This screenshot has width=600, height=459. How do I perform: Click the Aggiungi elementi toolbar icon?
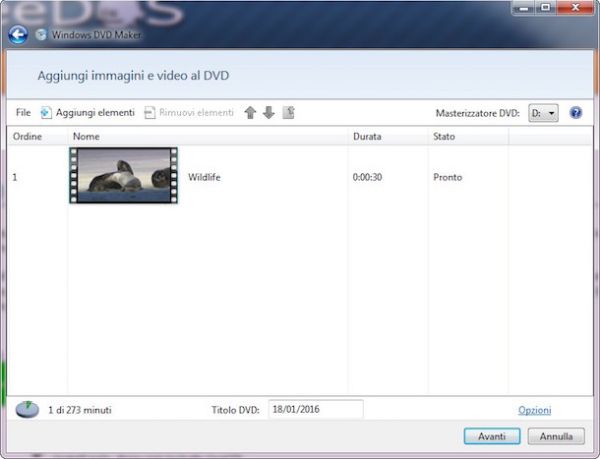46,113
